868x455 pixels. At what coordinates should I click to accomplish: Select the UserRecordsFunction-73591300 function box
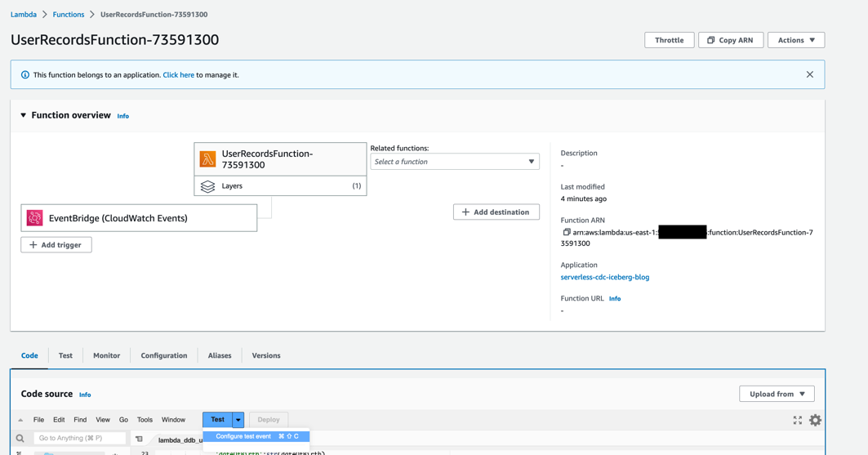point(280,159)
